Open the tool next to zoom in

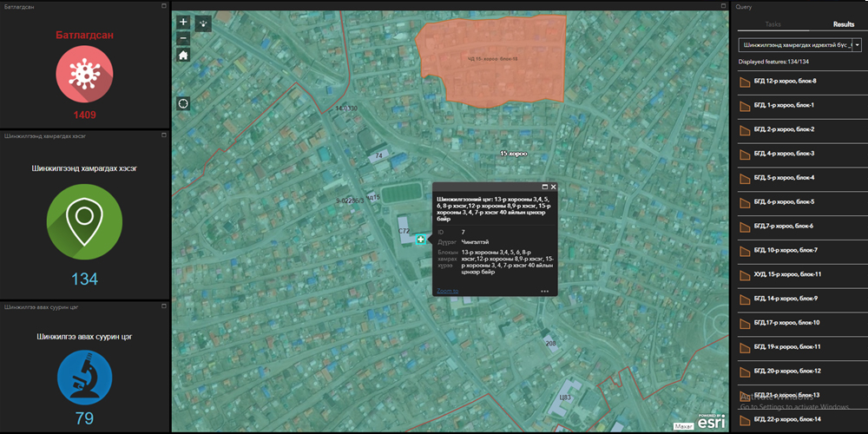203,22
